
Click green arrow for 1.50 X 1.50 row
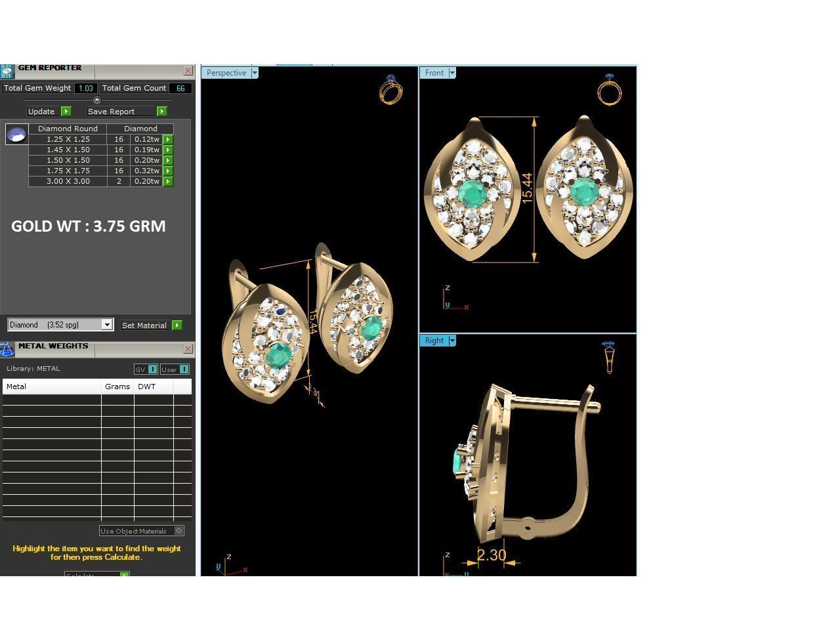[x=168, y=160]
